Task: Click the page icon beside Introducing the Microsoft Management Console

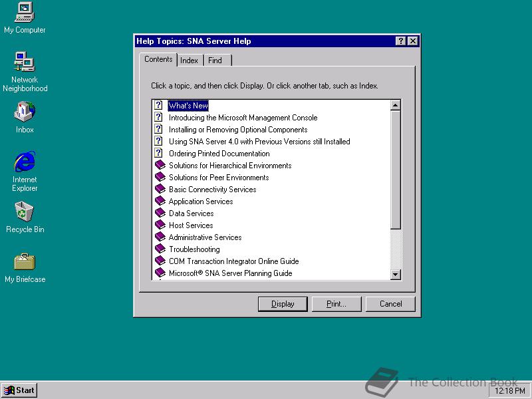Action: [x=158, y=117]
